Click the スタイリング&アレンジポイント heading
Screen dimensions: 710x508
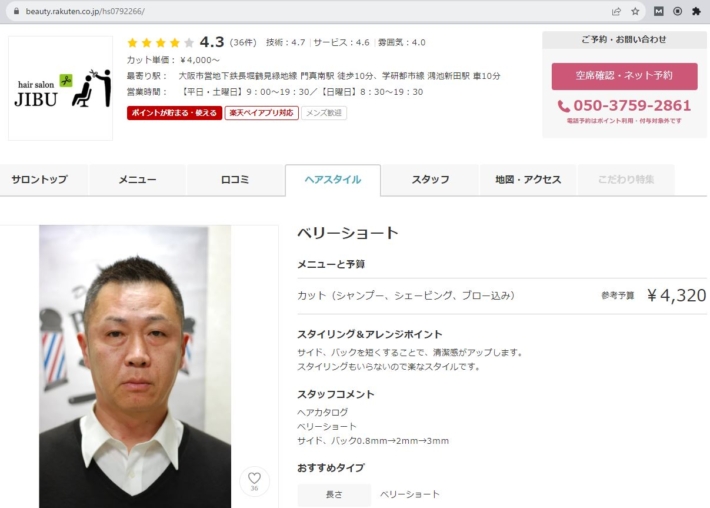click(x=369, y=335)
